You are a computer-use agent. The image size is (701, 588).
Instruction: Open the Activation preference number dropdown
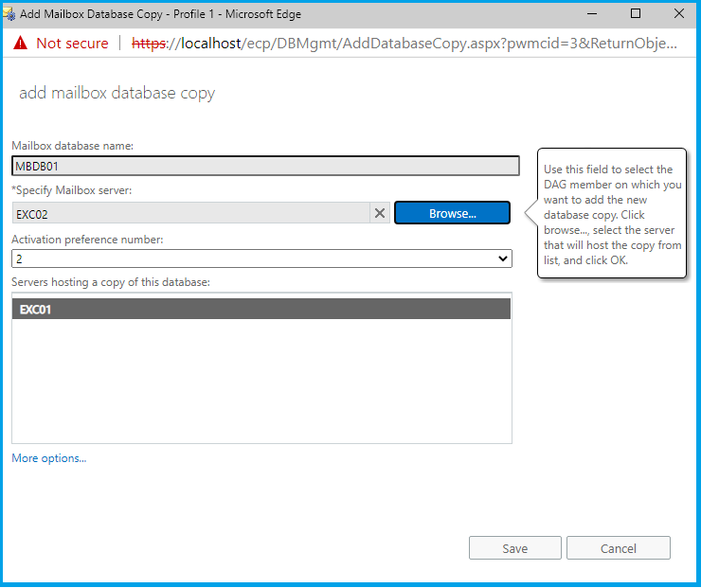261,258
